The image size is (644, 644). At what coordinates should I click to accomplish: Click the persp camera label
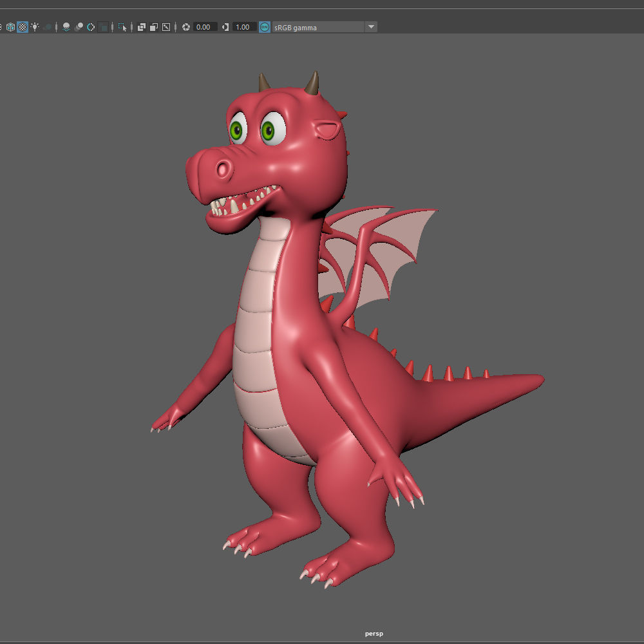(x=374, y=634)
